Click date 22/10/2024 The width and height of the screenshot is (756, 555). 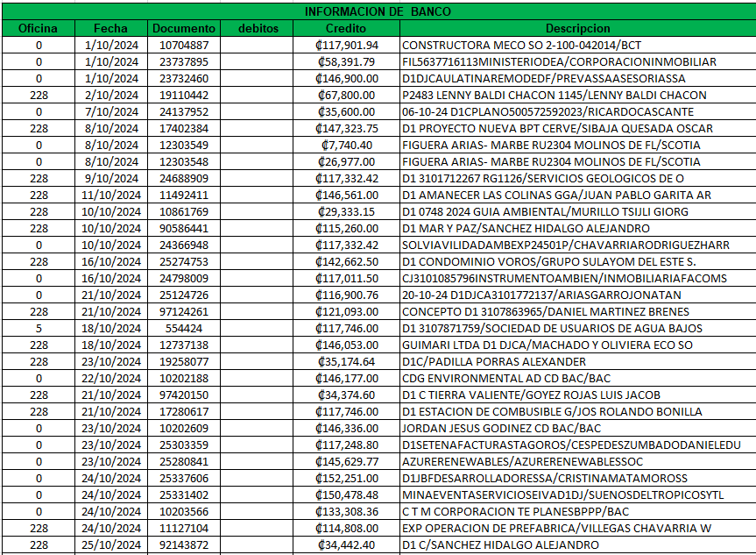111,379
